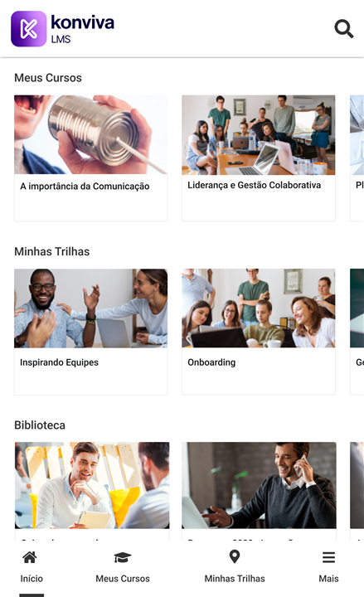Open the search magnifier icon

[344, 29]
